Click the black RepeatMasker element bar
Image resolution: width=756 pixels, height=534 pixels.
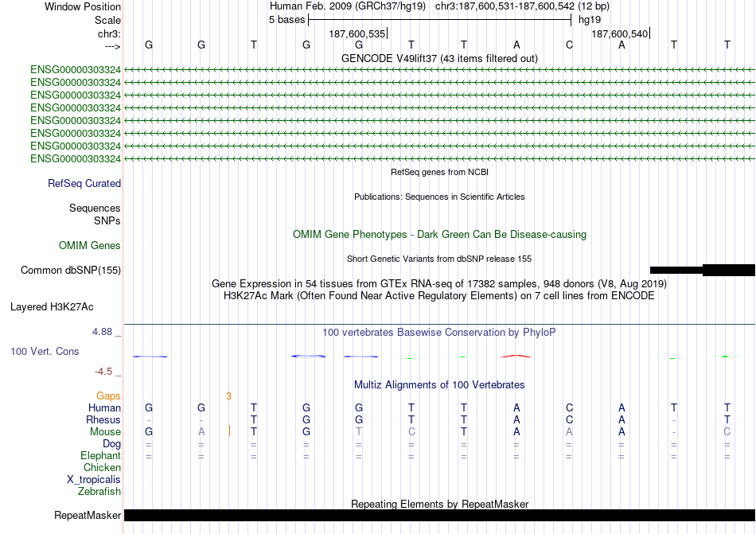(439, 515)
